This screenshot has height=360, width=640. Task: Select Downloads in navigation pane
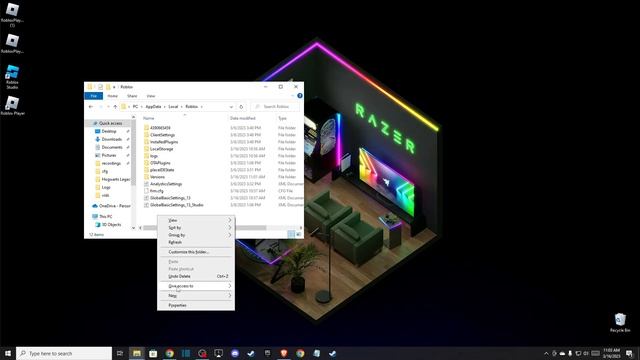coord(111,139)
